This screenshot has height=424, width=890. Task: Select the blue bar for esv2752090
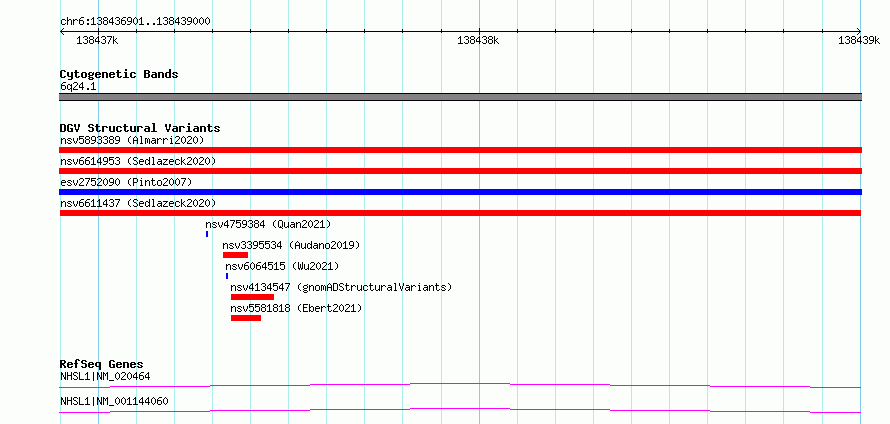click(x=460, y=192)
